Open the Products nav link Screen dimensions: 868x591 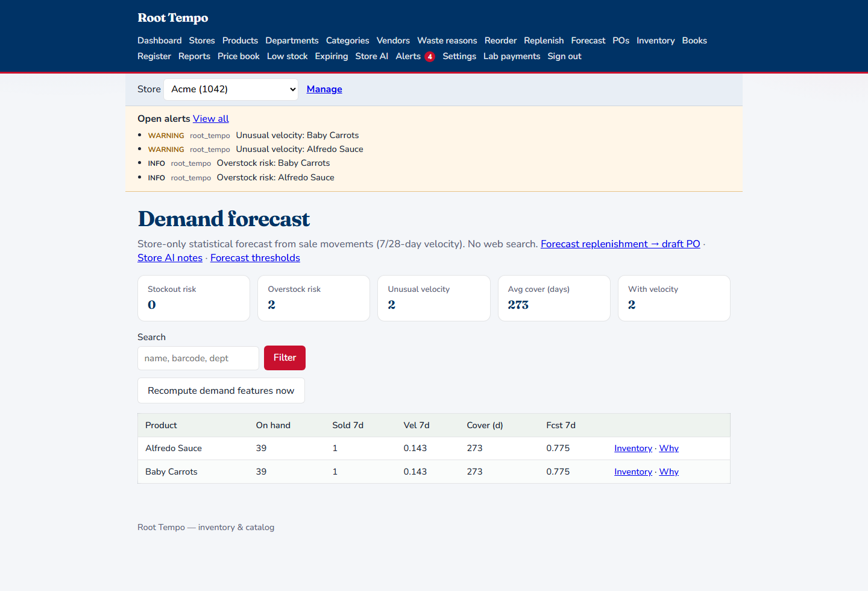(x=240, y=40)
